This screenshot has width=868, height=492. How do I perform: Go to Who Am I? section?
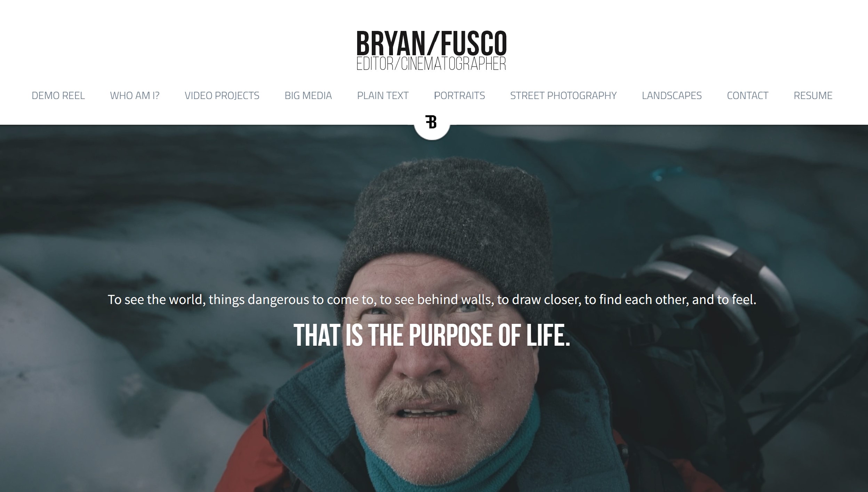click(x=135, y=96)
